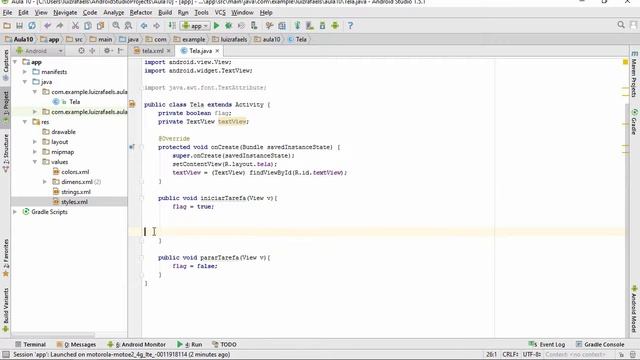Viewport: 640px width, 360px height.
Task: Click Attach Debugger to Process icon
Action: (x=254, y=26)
